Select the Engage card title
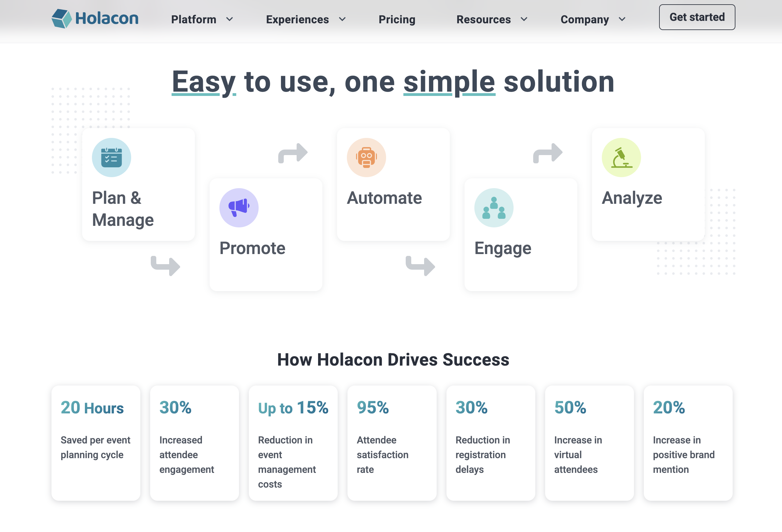The width and height of the screenshot is (782, 532). 503,249
